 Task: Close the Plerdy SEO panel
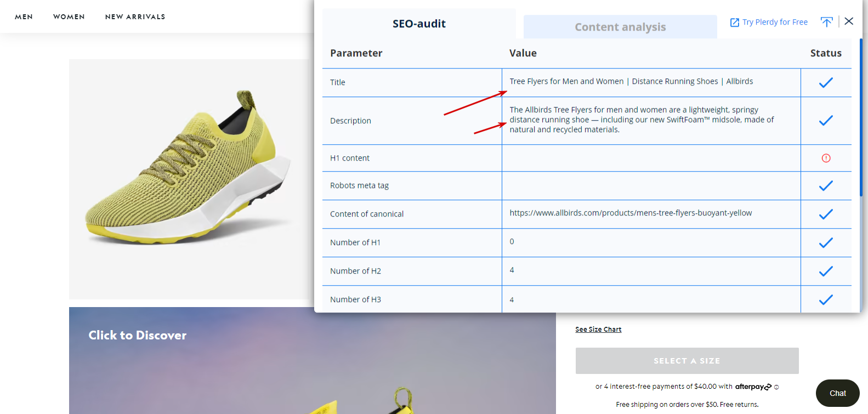(849, 21)
